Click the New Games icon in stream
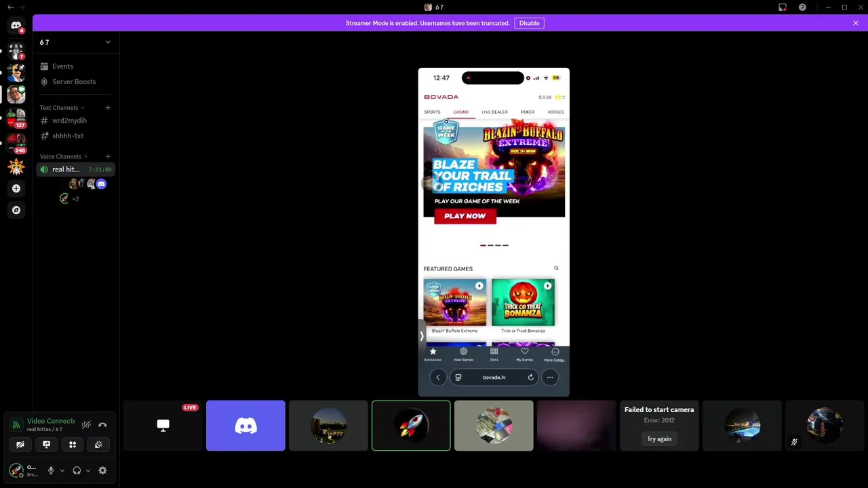868x488 pixels. [464, 354]
